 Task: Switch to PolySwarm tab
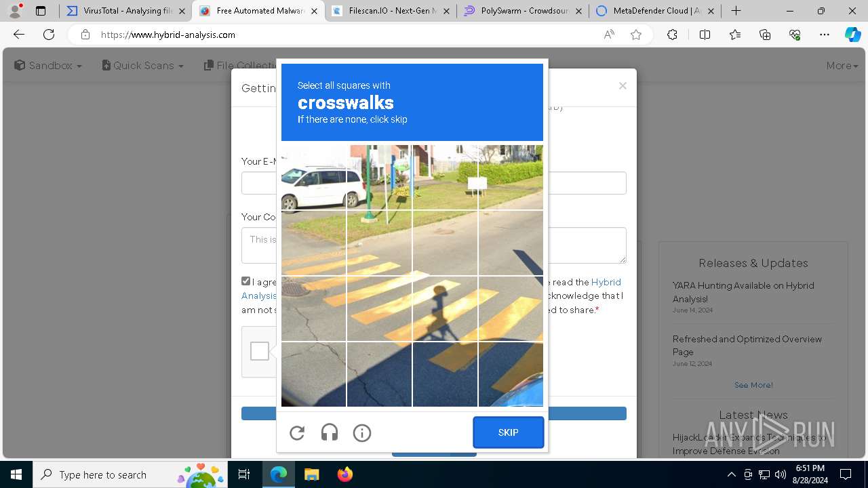pos(523,11)
